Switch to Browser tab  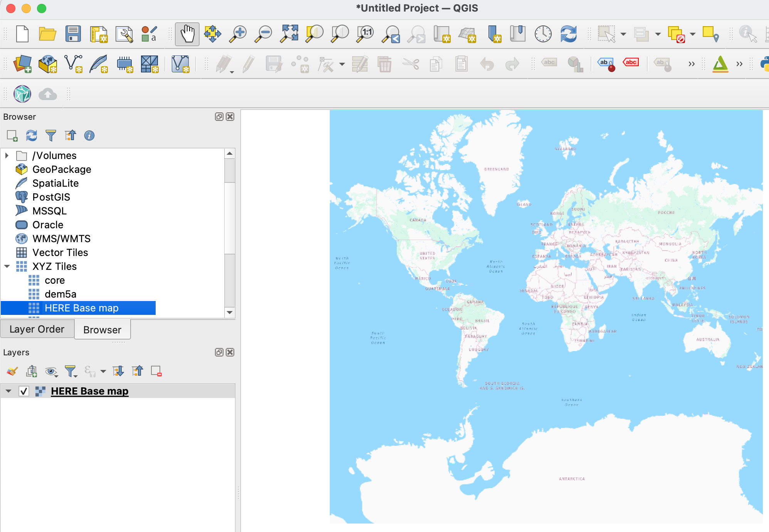[102, 330]
